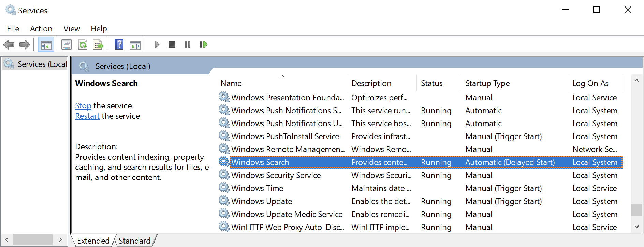The height and width of the screenshot is (247, 644).
Task: Click gear icon of Windows Time row
Action: pos(224,188)
